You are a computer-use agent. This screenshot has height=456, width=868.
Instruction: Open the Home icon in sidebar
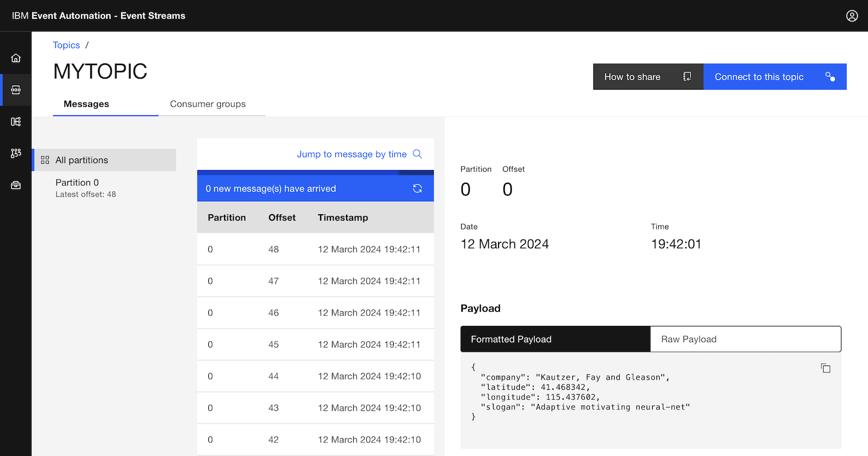tap(16, 58)
